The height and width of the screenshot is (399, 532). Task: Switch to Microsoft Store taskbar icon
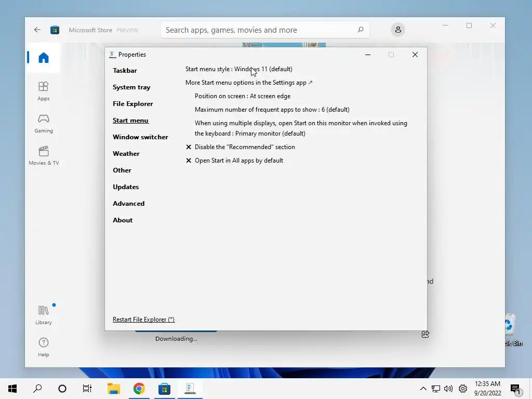click(x=164, y=389)
